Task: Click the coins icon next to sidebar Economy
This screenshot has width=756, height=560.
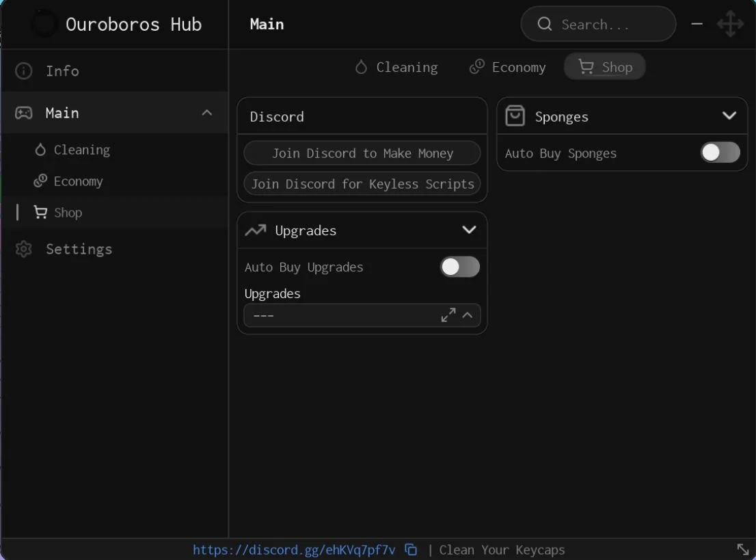Action: tap(40, 181)
